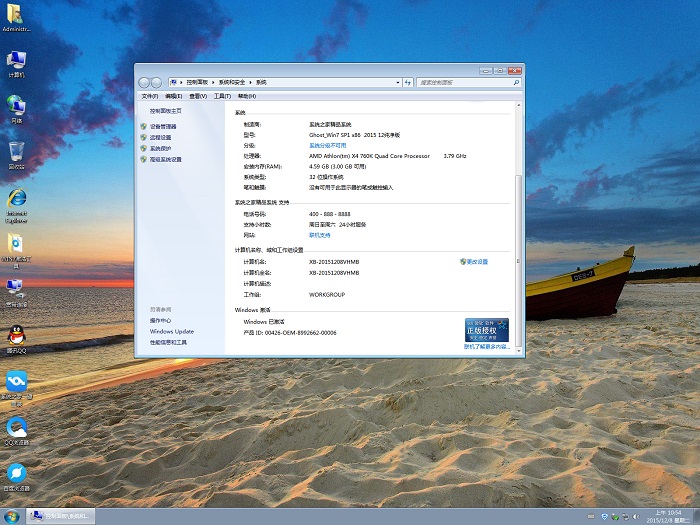Image resolution: width=700 pixels, height=525 pixels.
Task: Open the 工具(T) menu
Action: [x=222, y=96]
